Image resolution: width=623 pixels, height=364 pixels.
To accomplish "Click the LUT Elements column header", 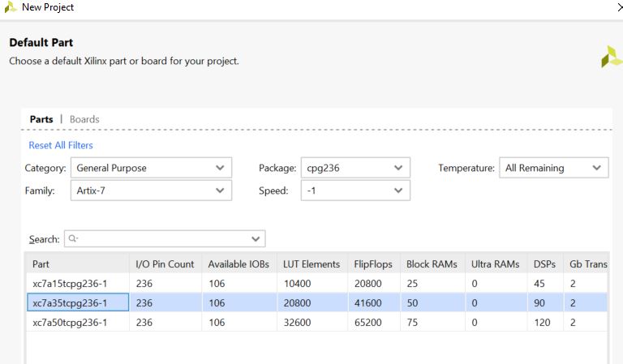I will pos(311,264).
